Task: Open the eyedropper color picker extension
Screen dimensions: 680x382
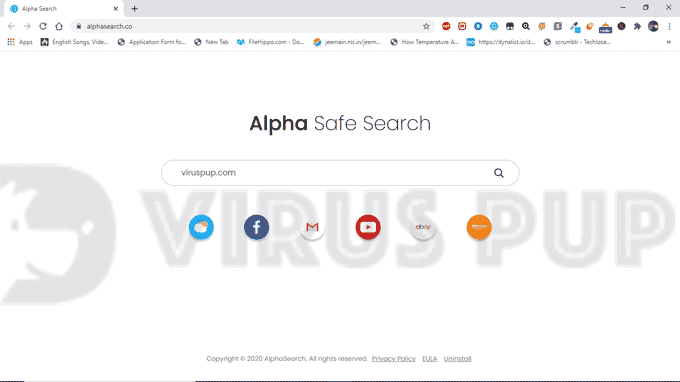Action: 575,27
